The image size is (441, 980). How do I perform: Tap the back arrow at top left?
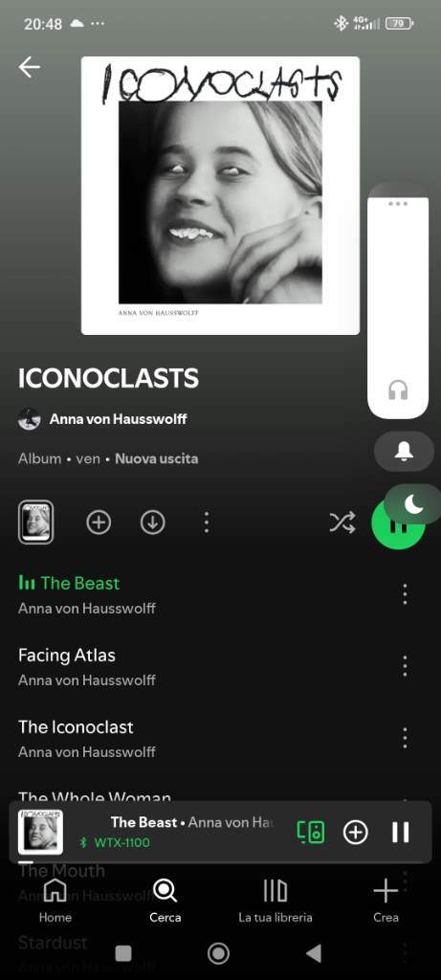coord(29,67)
